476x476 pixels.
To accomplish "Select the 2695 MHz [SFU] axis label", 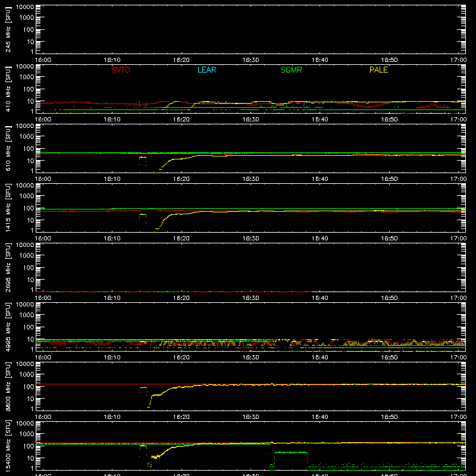I will tap(8, 267).
